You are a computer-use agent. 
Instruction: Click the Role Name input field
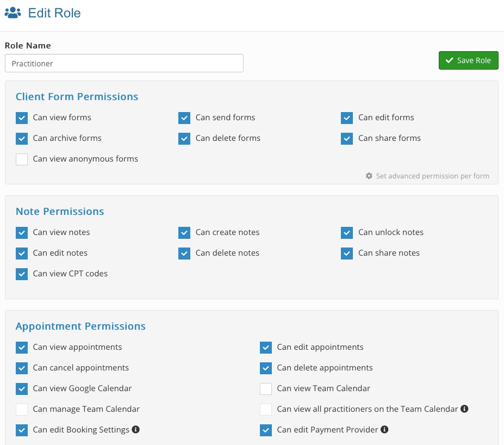(124, 63)
